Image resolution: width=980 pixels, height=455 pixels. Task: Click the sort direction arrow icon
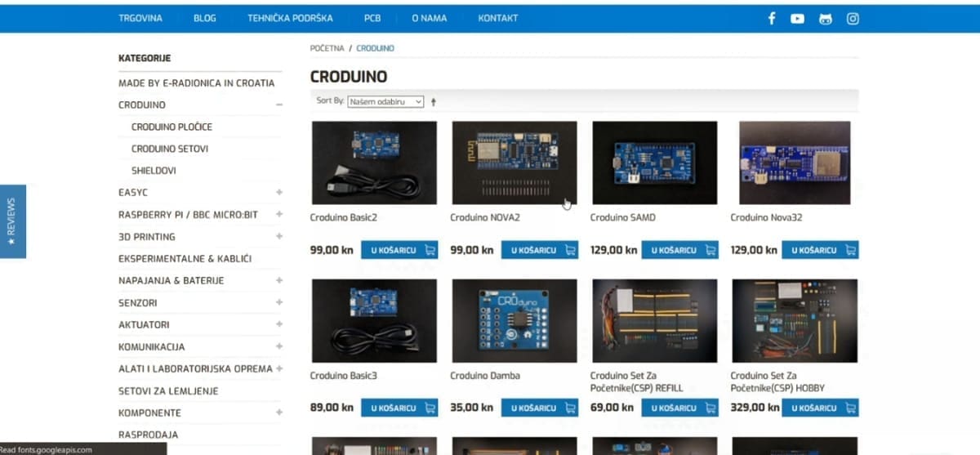coord(434,102)
